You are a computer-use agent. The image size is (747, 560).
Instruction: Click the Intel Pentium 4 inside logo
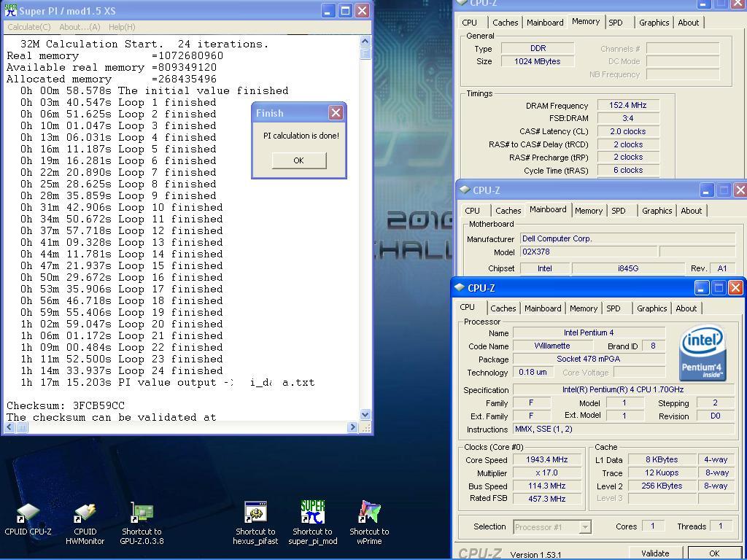pyautogui.click(x=703, y=353)
